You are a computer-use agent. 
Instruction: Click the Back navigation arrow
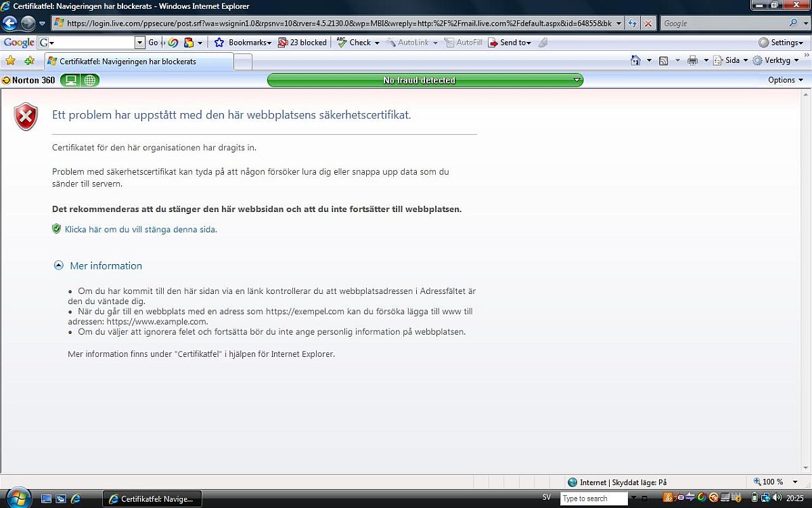coord(9,23)
